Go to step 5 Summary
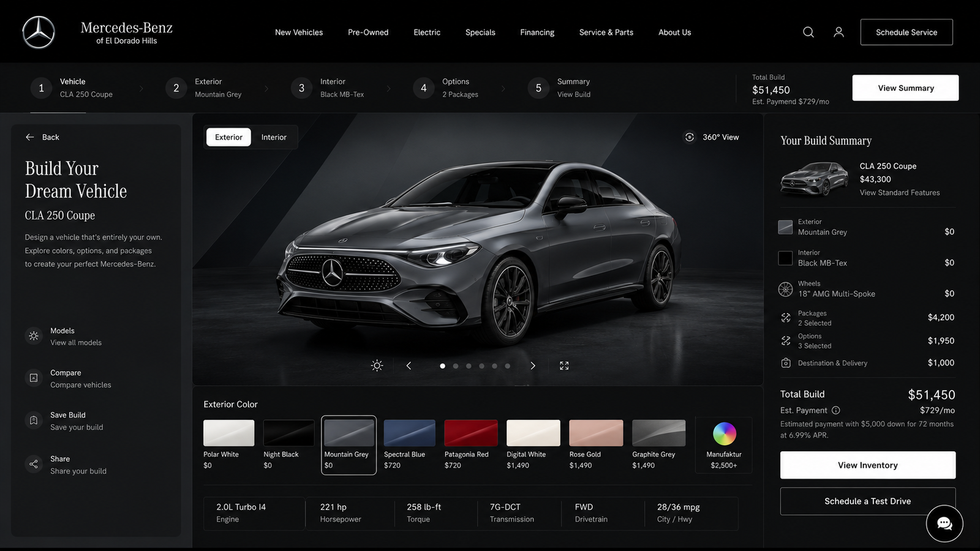The width and height of the screenshot is (980, 551). coord(559,88)
